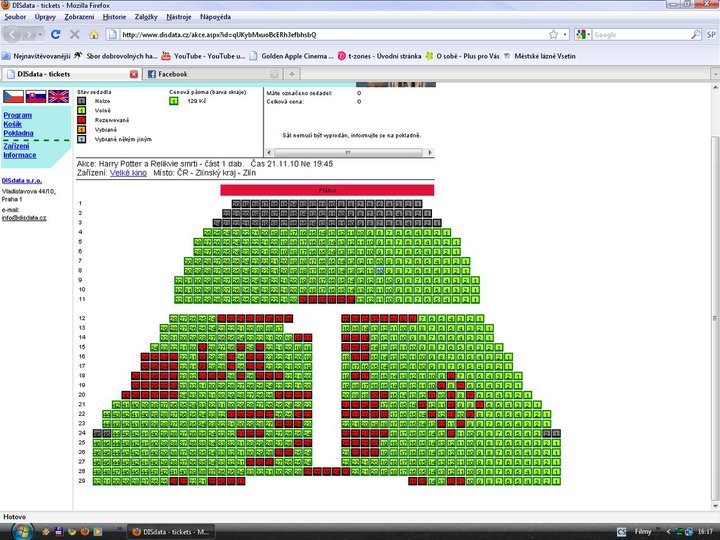Viewport: 720px width, 540px height.
Task: Click the green Volné legend seat icon
Action: point(81,111)
